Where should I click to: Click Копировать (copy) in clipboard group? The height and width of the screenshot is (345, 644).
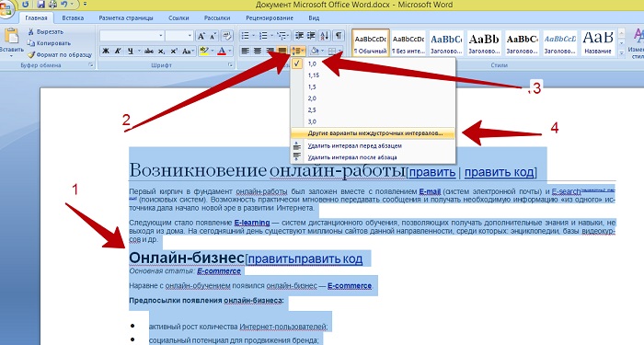[x=49, y=43]
